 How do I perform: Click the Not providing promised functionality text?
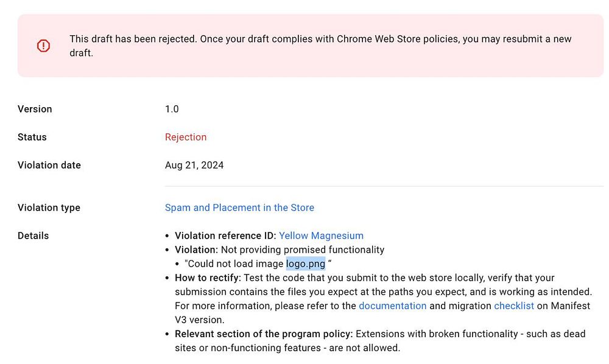tap(303, 250)
